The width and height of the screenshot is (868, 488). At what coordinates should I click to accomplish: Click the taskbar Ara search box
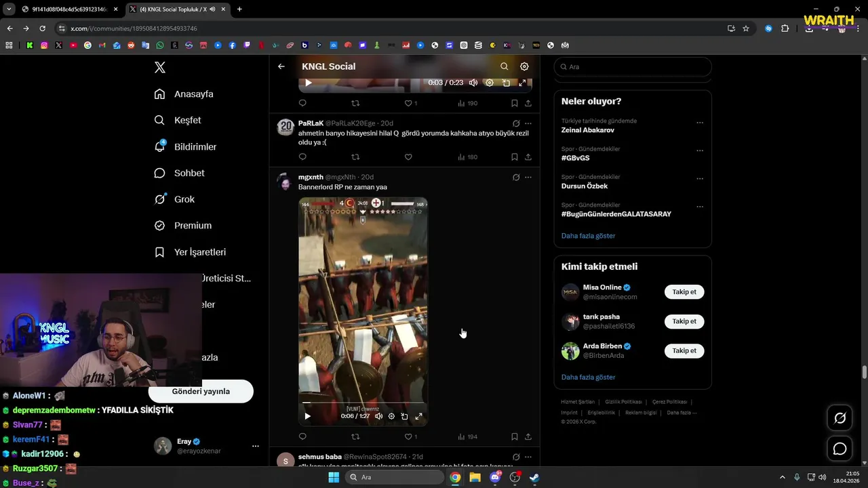(x=394, y=477)
